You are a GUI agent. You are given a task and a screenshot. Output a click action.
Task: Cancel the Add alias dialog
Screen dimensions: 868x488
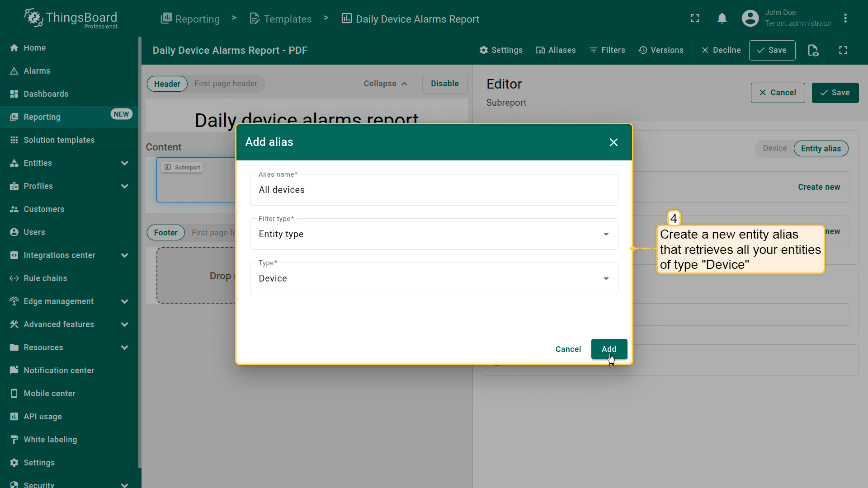(568, 349)
